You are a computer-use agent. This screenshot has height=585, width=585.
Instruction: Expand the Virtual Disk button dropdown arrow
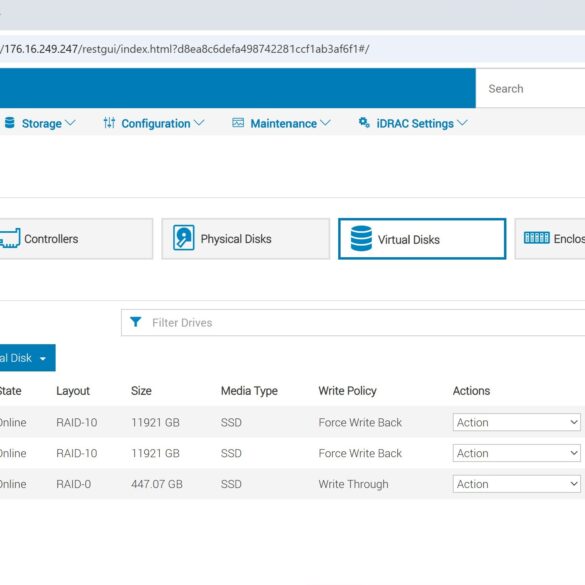point(43,359)
